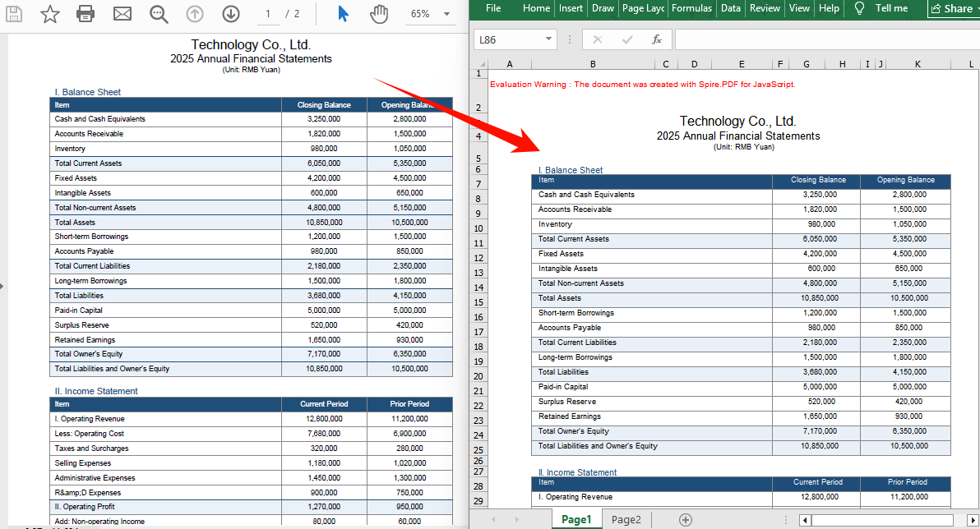Click PDF title 'Technology Co., Ltd.'
This screenshot has height=529, width=980.
[x=251, y=44]
